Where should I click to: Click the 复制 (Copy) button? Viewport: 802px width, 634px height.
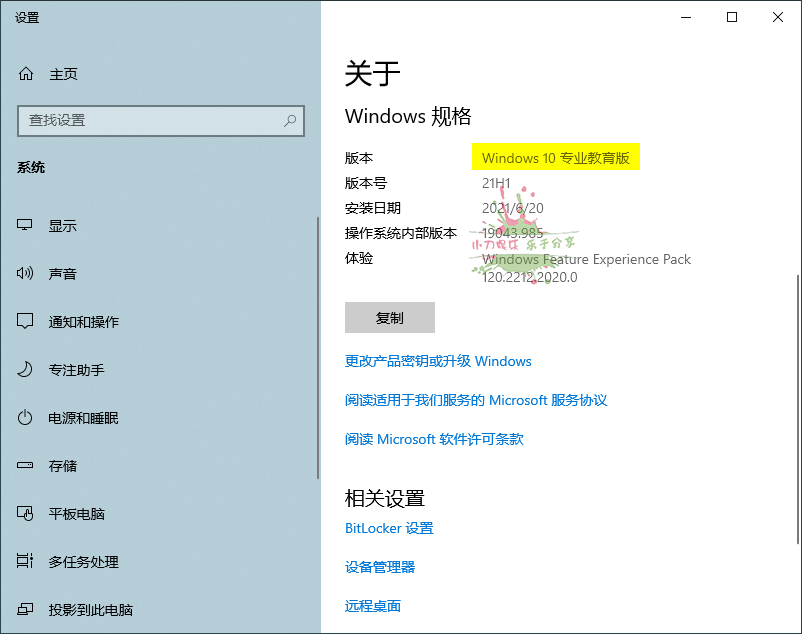coord(390,317)
